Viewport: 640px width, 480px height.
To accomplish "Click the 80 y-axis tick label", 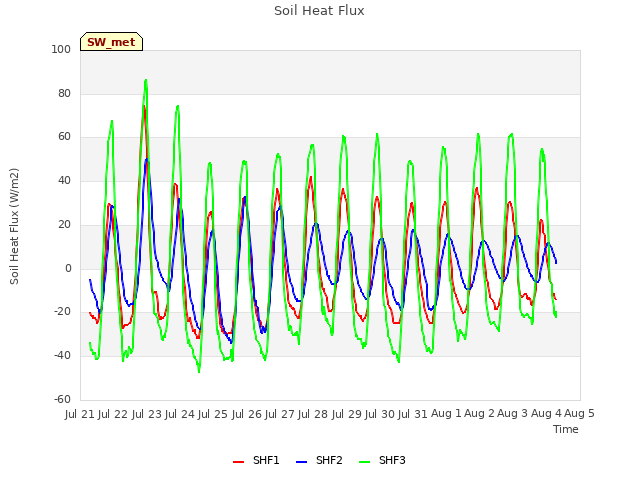I will (64, 93).
